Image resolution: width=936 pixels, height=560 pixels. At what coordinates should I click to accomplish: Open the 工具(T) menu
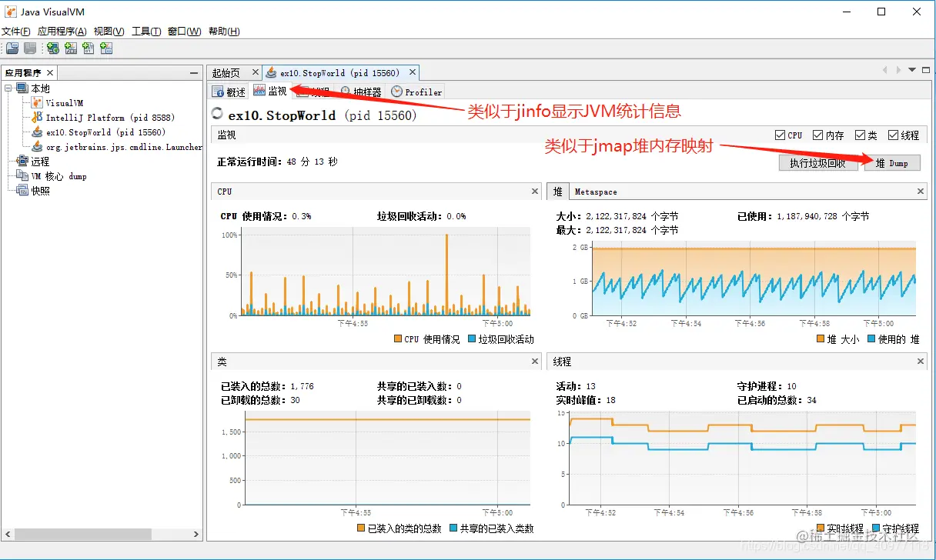click(146, 32)
